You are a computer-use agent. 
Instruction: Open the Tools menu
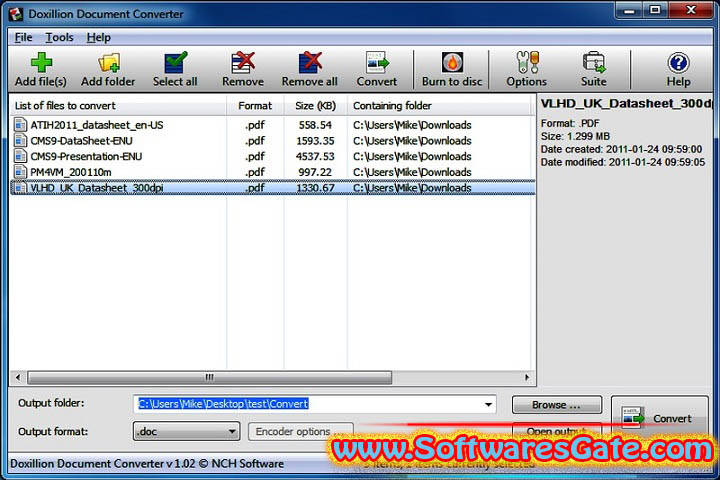coord(59,37)
